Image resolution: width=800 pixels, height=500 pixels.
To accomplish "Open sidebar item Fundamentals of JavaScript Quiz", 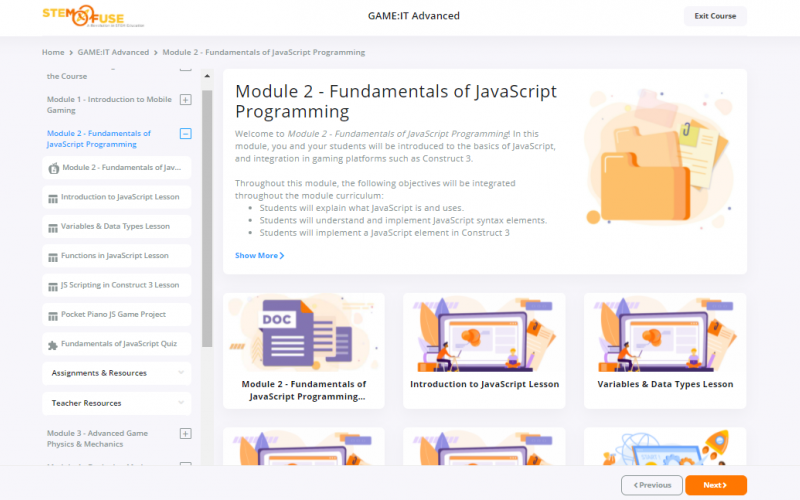I will (x=116, y=344).
